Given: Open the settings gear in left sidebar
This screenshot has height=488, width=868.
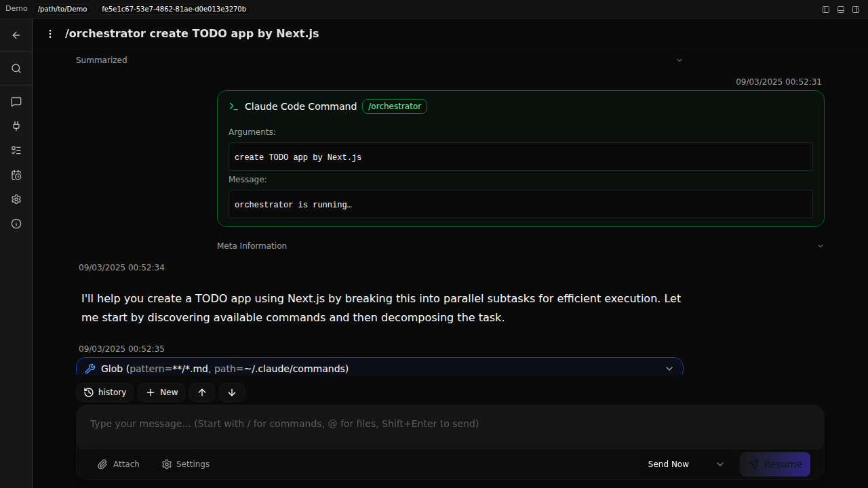Looking at the screenshot, I should click(16, 199).
